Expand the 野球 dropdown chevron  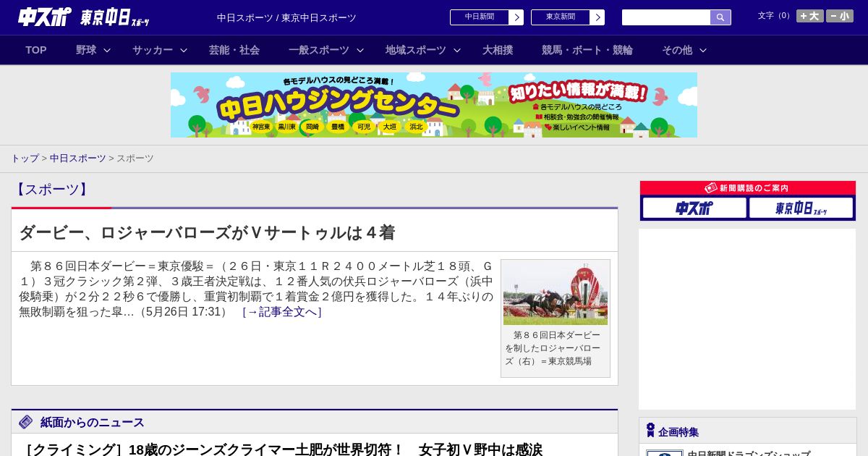(107, 50)
